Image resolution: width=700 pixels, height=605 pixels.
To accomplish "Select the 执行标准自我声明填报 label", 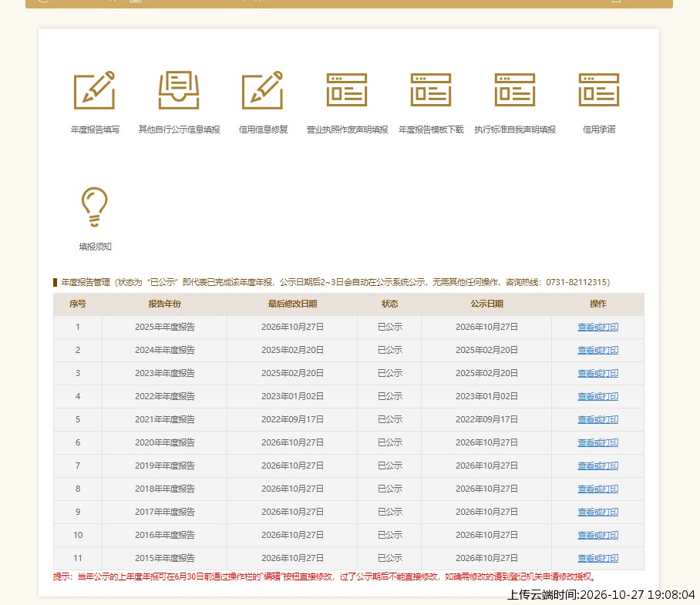I will coord(515,129).
